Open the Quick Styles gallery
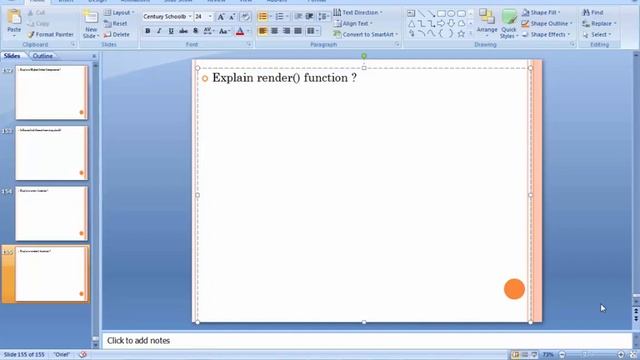 point(509,24)
